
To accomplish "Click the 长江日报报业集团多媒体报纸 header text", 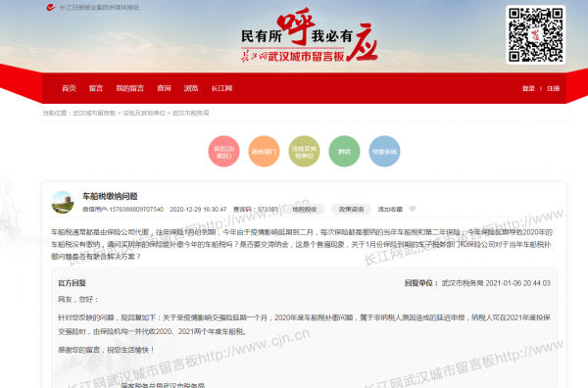I will pyautogui.click(x=99, y=7).
